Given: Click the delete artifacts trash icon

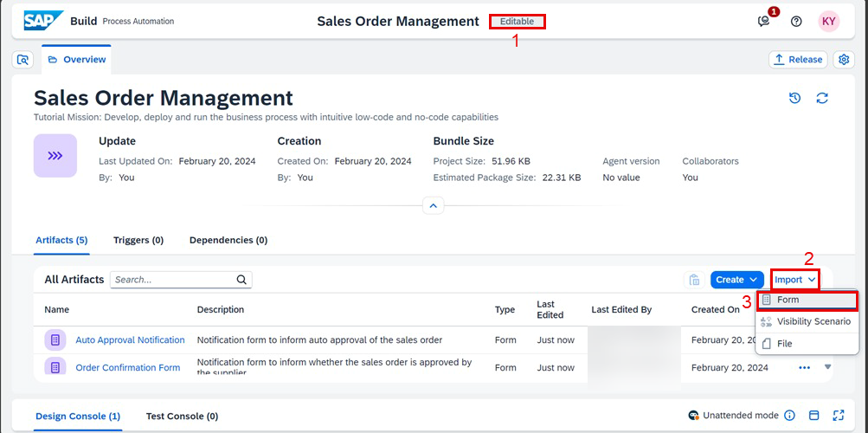Looking at the screenshot, I should click(x=694, y=280).
